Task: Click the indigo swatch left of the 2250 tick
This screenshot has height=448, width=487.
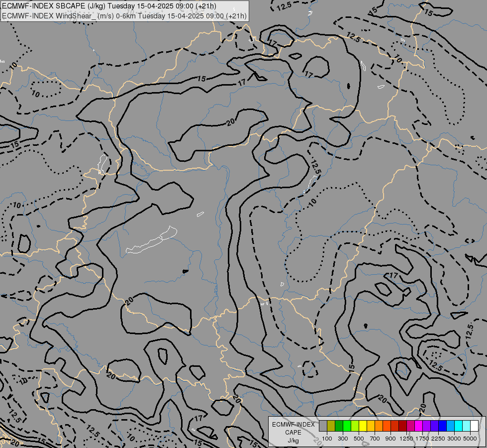Action: [x=434, y=426]
